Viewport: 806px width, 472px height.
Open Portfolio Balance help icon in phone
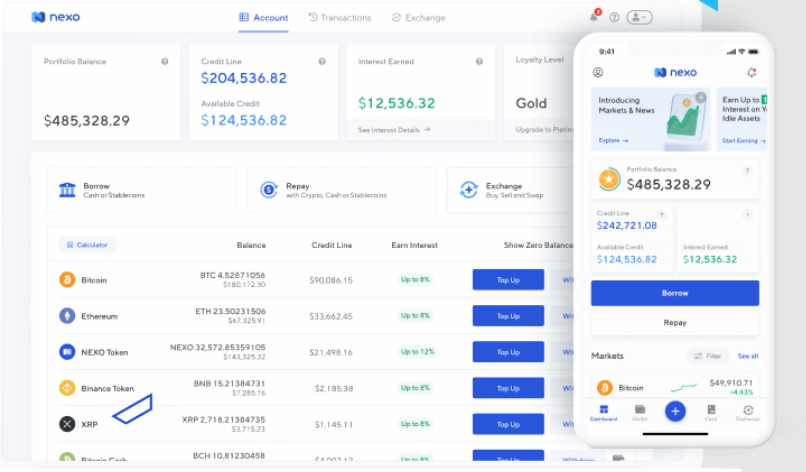pyautogui.click(x=747, y=170)
